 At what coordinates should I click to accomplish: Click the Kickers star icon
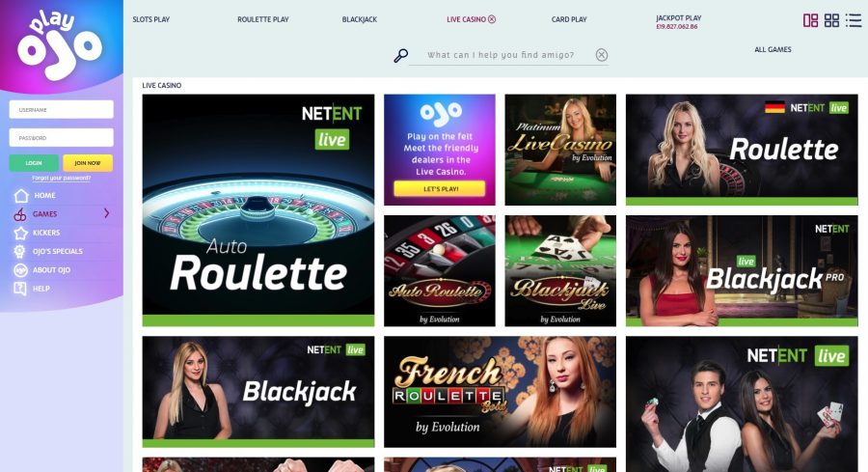(x=20, y=233)
